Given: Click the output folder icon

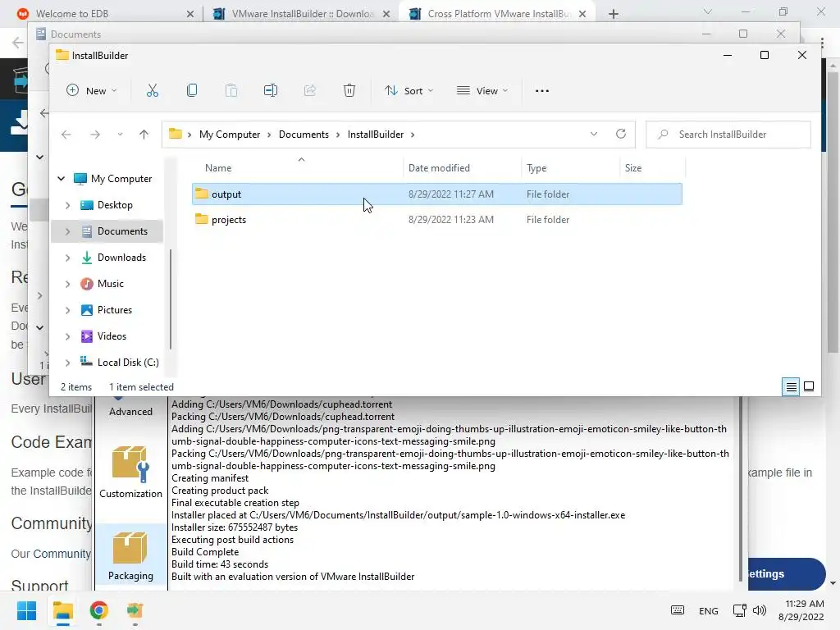Looking at the screenshot, I should pyautogui.click(x=202, y=194).
